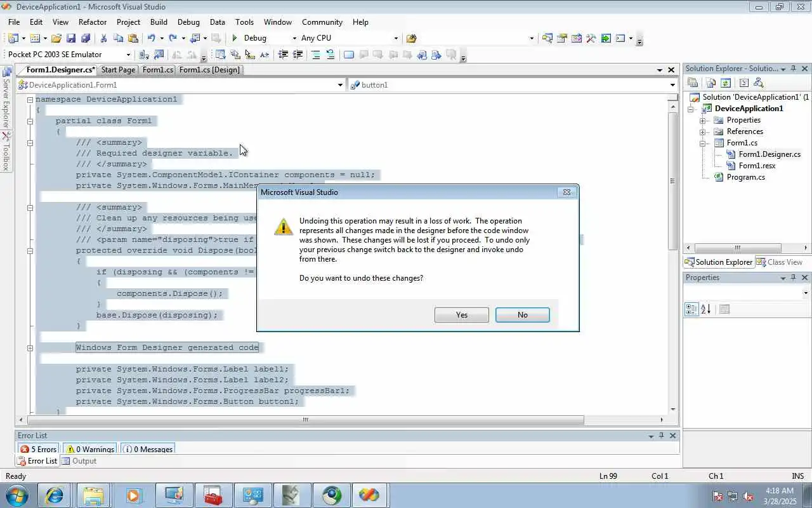Toggle the 0 Messages filter button

pyautogui.click(x=148, y=449)
